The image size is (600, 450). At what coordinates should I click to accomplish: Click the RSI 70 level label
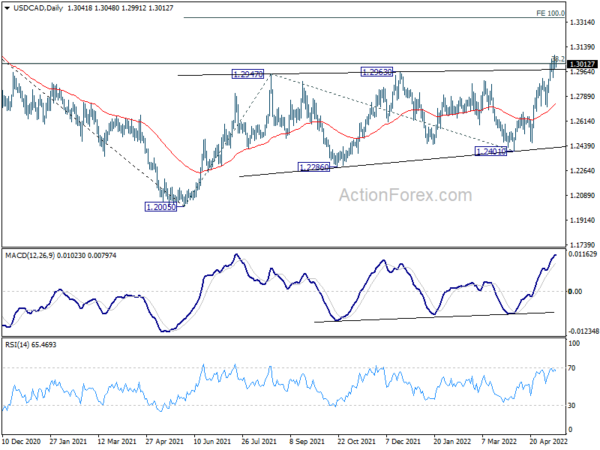click(574, 369)
